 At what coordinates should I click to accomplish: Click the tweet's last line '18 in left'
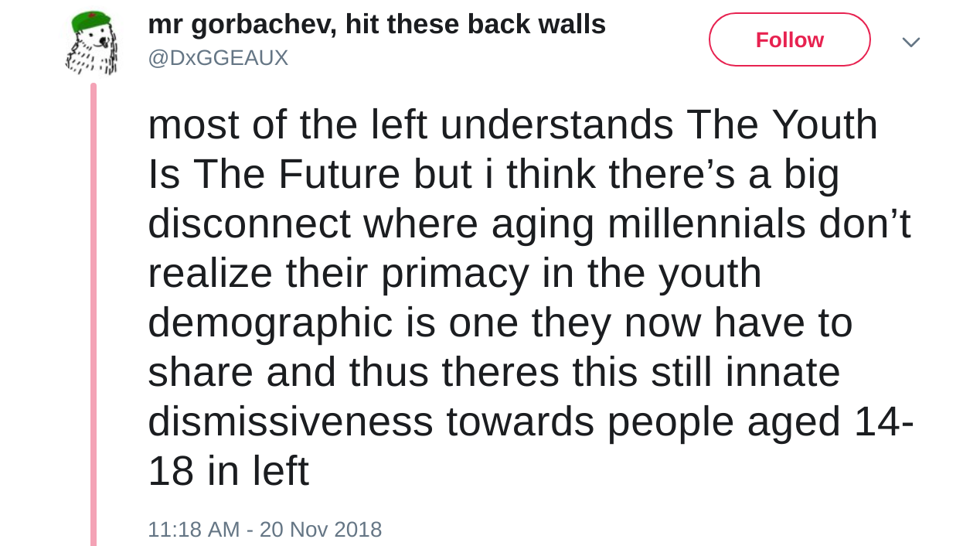pyautogui.click(x=228, y=472)
